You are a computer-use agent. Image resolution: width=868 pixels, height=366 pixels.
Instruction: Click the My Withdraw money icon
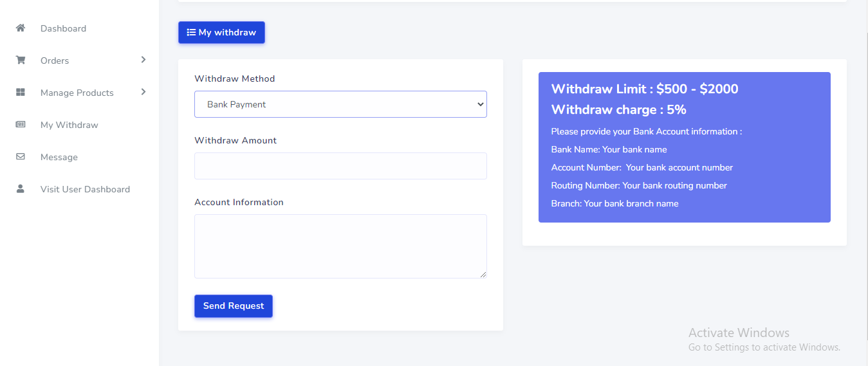(21, 125)
